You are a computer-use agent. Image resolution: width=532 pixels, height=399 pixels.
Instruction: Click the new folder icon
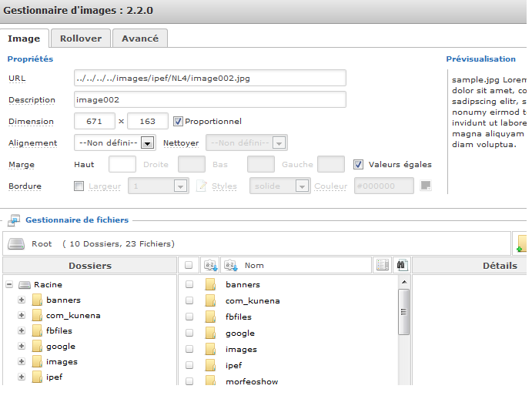(x=521, y=244)
